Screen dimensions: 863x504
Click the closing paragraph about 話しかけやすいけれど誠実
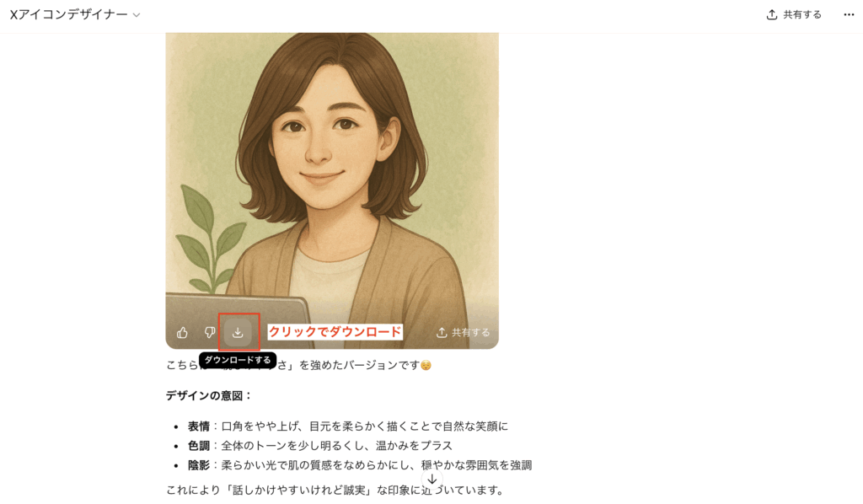pos(335,491)
